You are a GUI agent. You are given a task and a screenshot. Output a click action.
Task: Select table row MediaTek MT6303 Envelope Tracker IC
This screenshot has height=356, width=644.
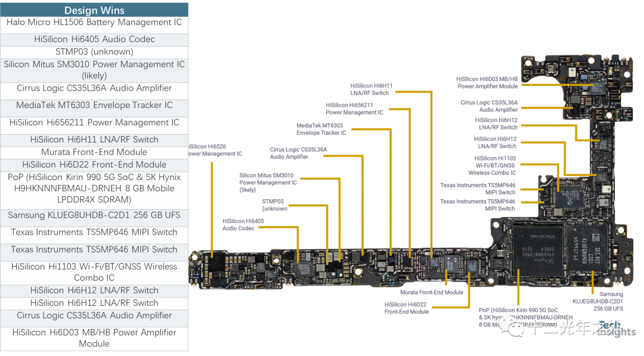pos(94,108)
